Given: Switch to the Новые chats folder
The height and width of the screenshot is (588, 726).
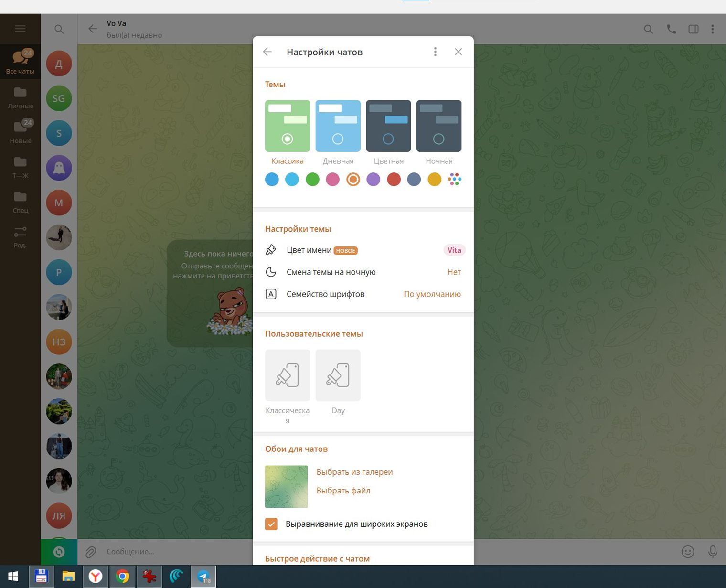Looking at the screenshot, I should (20, 132).
